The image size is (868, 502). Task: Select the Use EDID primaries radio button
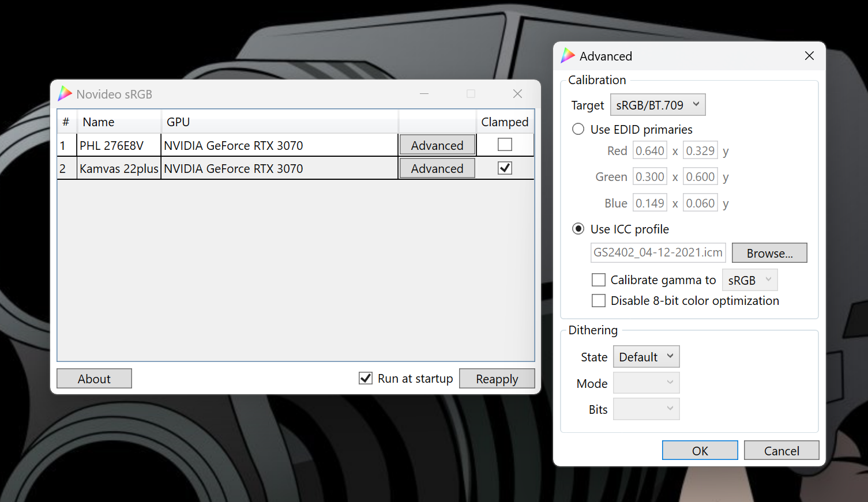click(578, 129)
